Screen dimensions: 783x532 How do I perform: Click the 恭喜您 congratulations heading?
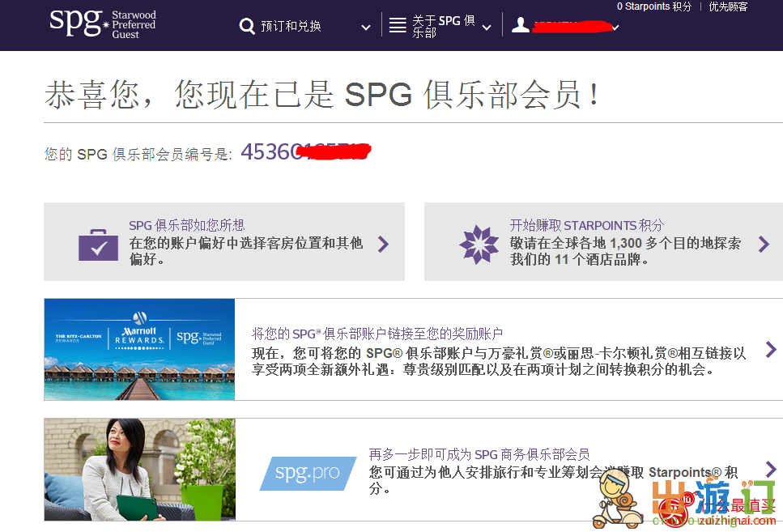click(x=322, y=94)
